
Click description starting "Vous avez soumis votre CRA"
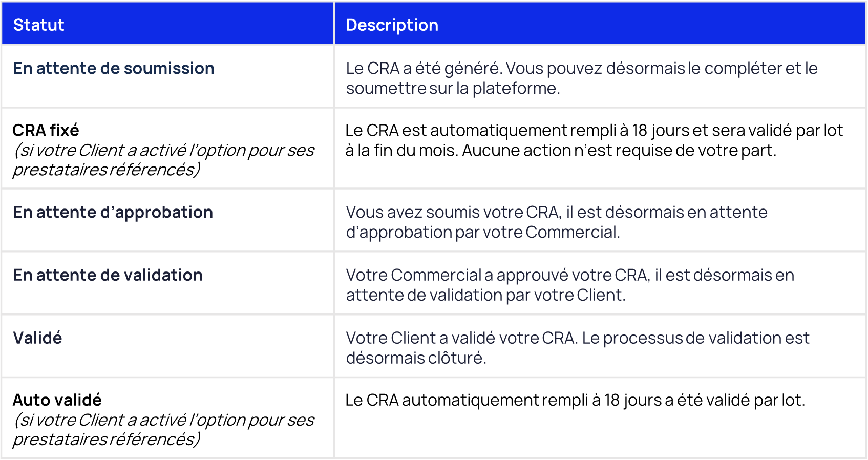pyautogui.click(x=557, y=212)
